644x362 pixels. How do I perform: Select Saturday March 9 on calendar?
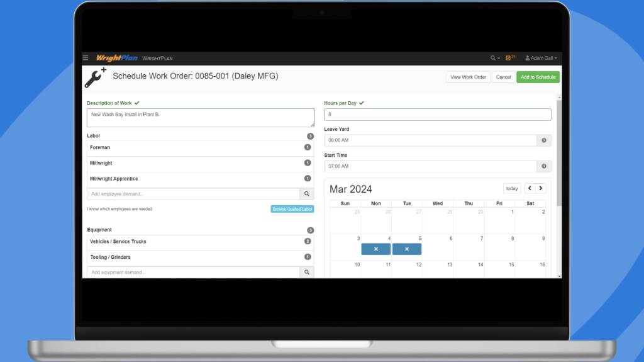click(531, 247)
